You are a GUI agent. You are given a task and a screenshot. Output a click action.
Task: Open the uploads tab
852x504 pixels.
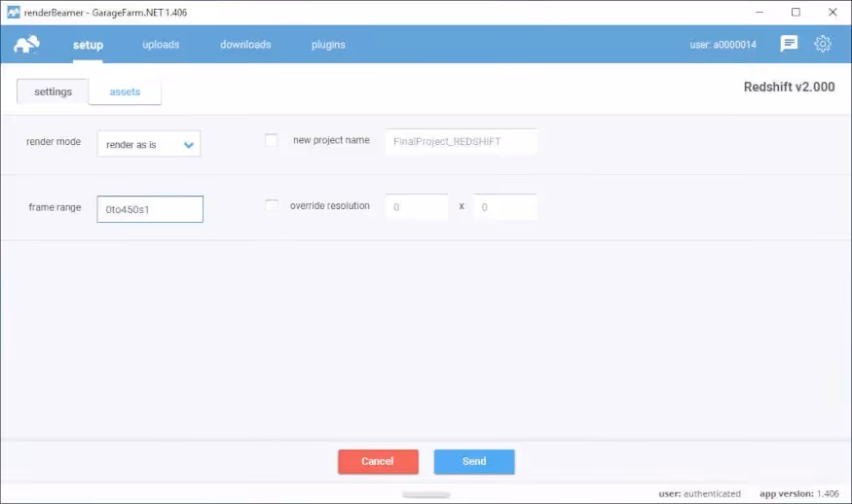click(x=161, y=45)
